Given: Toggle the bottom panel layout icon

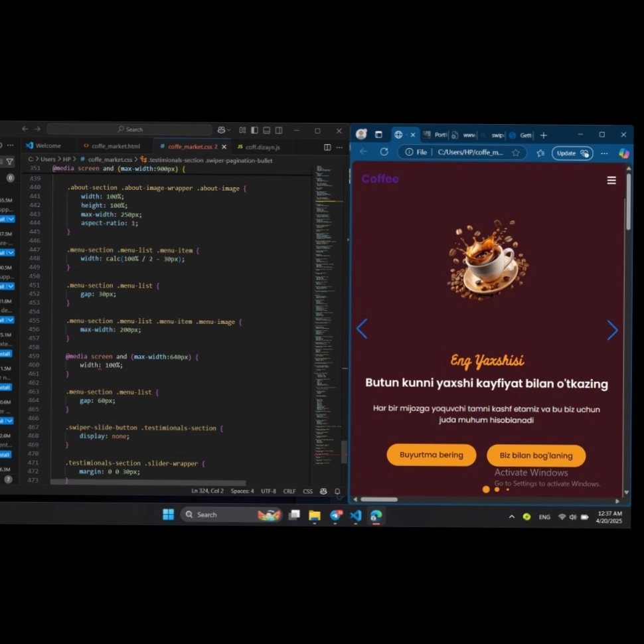Looking at the screenshot, I should pos(266,130).
